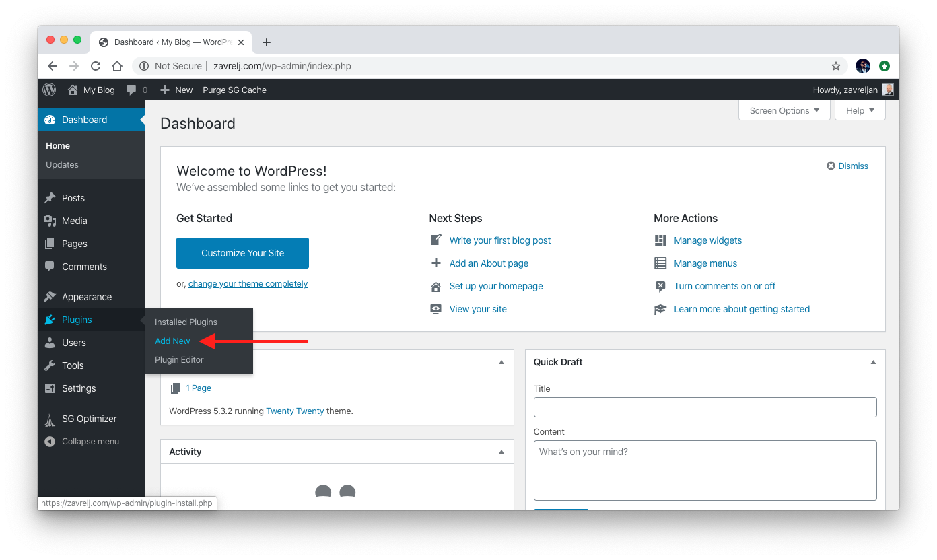Open Manage widgets link
This screenshot has width=937, height=560.
pyautogui.click(x=707, y=240)
